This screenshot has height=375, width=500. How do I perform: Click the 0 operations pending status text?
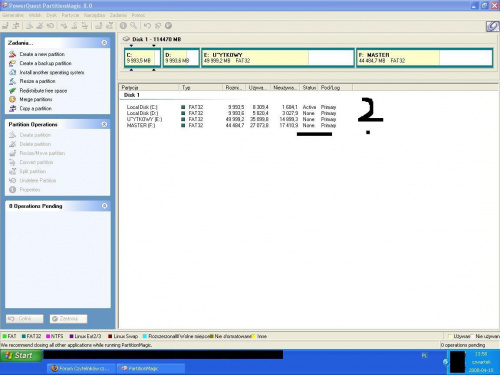(463, 345)
